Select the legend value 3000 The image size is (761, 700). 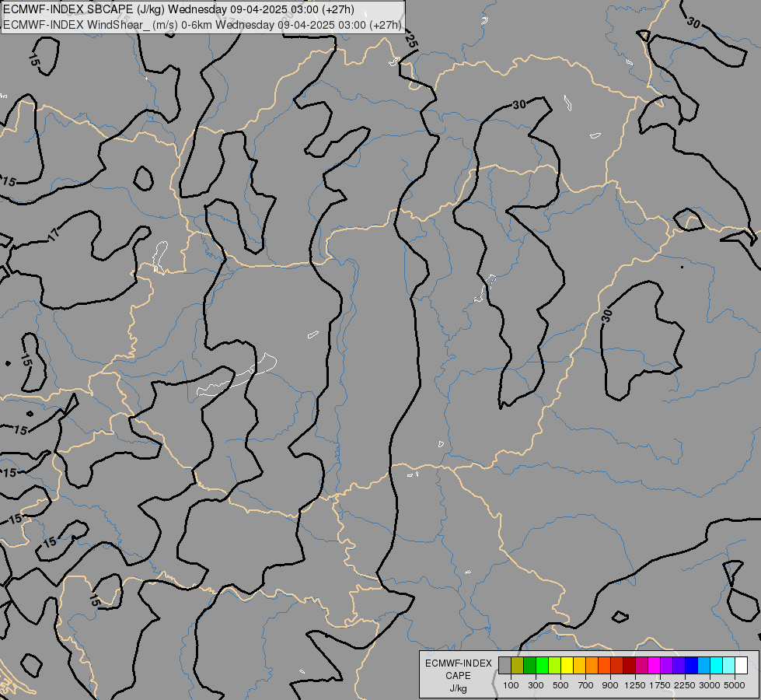[x=710, y=685]
